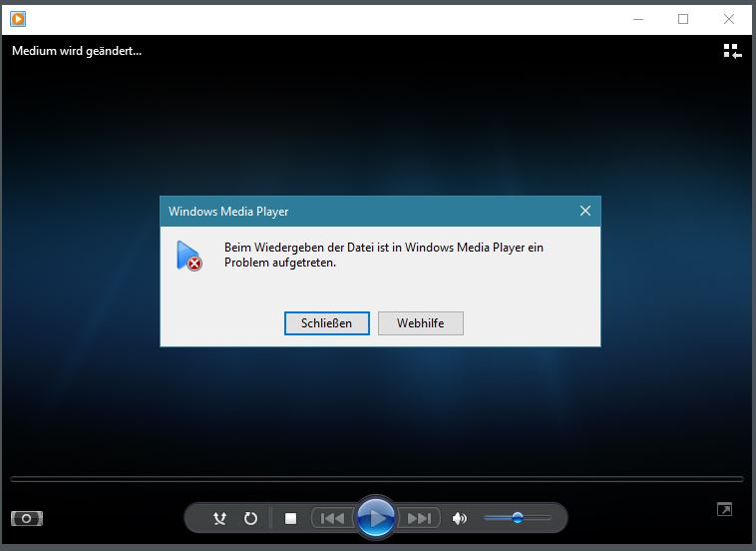Open Webhilfe for the playback error
This screenshot has width=756, height=551.
click(x=421, y=323)
